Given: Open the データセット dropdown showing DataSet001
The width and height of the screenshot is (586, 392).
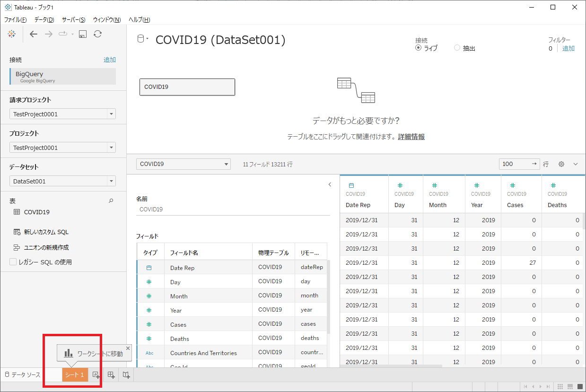Looking at the screenshot, I should coord(62,181).
